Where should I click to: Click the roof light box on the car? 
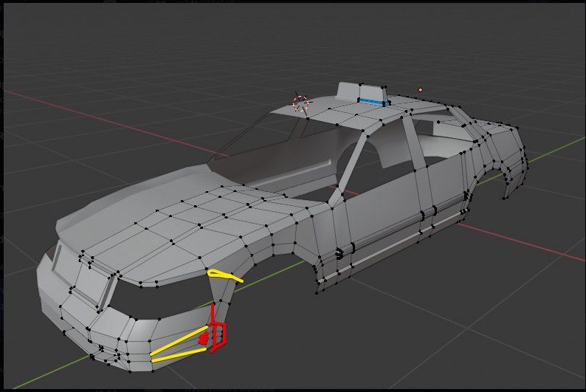pos(362,93)
